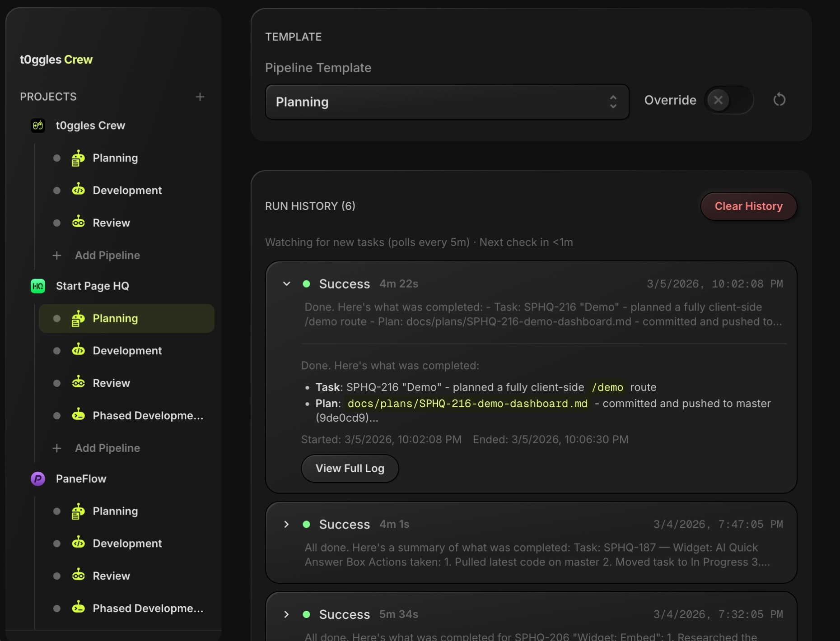Expand the 7:32:05 PM success run
The width and height of the screenshot is (840, 641).
point(286,615)
